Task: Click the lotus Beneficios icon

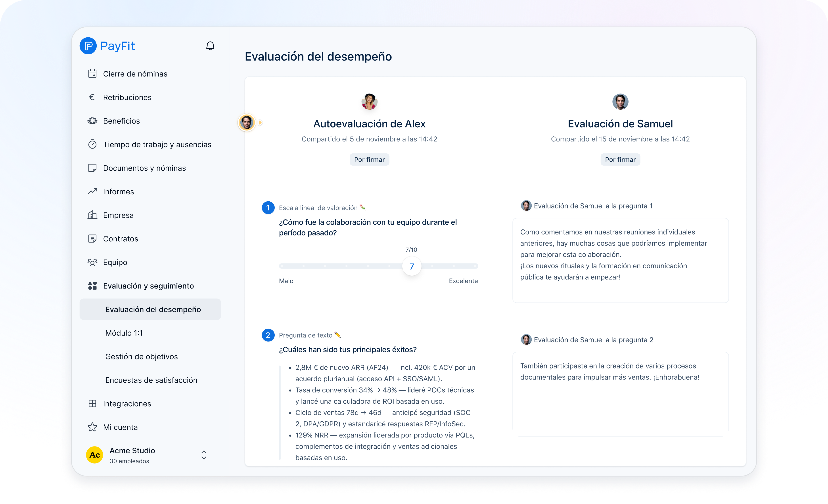Action: pos(92,120)
